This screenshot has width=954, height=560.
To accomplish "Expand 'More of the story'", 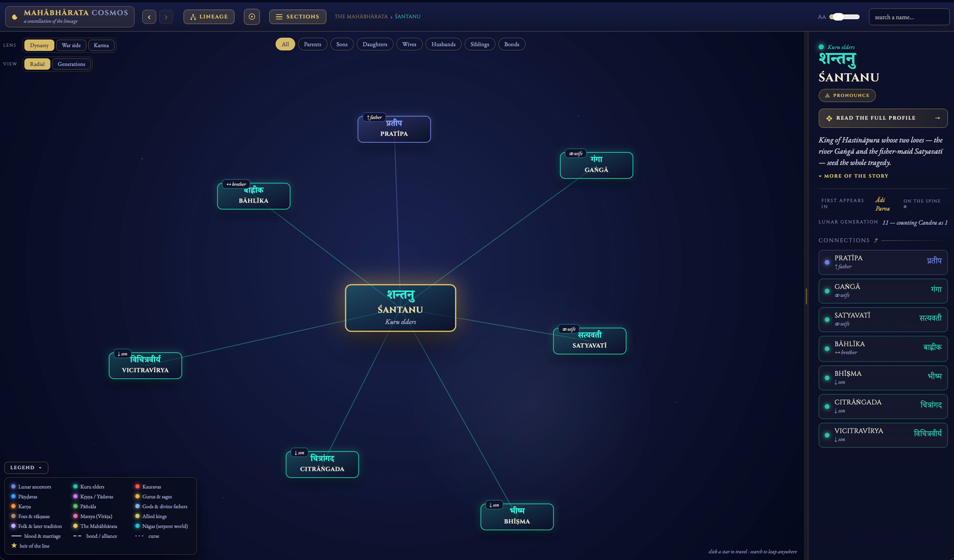I will coord(853,176).
